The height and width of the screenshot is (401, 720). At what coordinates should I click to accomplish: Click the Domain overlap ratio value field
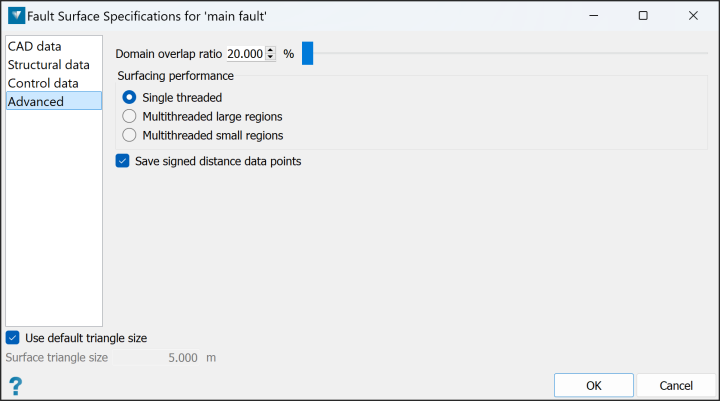(x=246, y=54)
